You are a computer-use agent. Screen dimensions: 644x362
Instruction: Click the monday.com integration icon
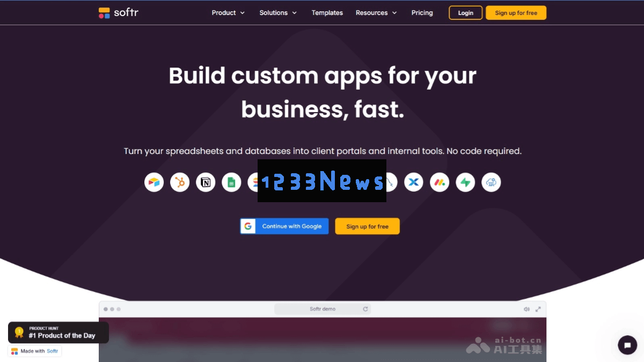pos(440,182)
